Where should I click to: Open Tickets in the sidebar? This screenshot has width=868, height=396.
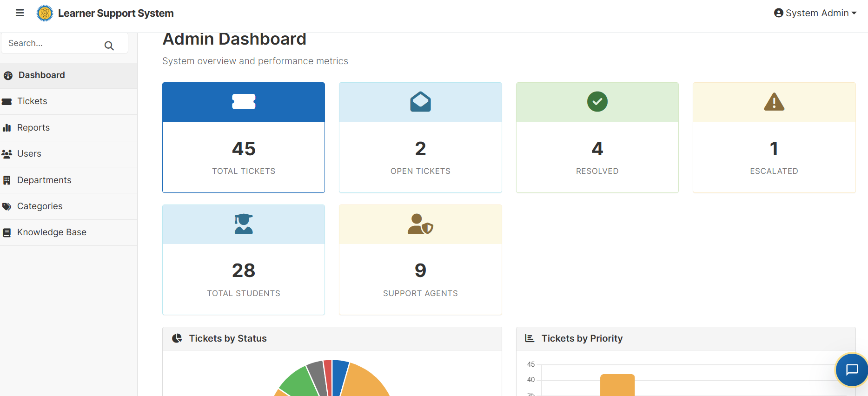coord(32,101)
